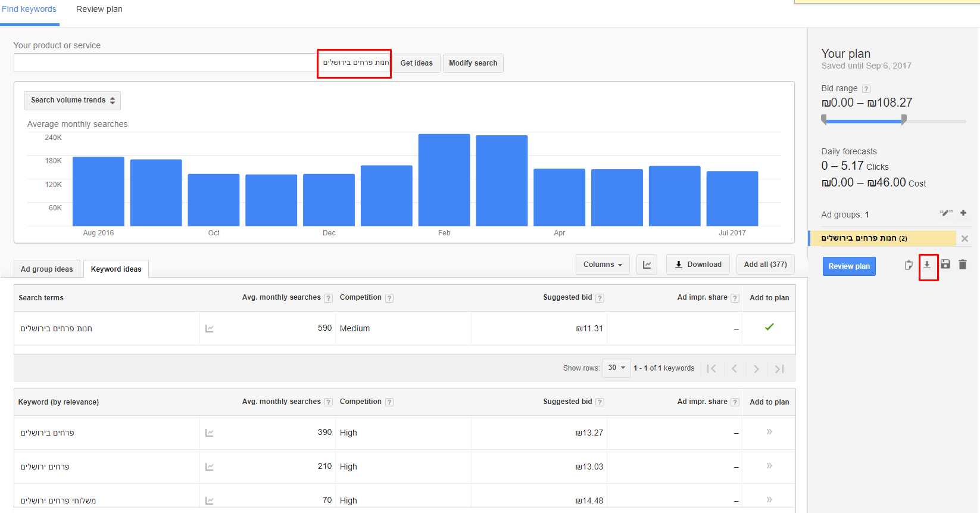Open the Review plan tab at top
980x513 pixels.
(99, 10)
